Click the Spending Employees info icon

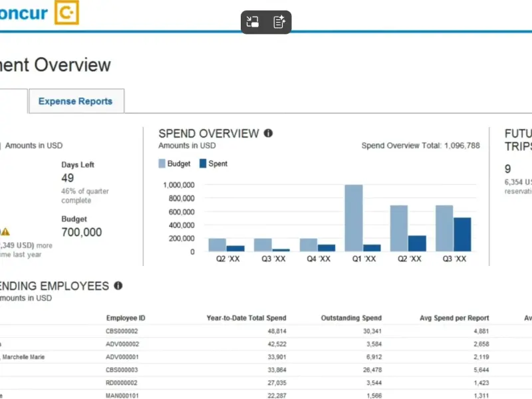point(118,286)
